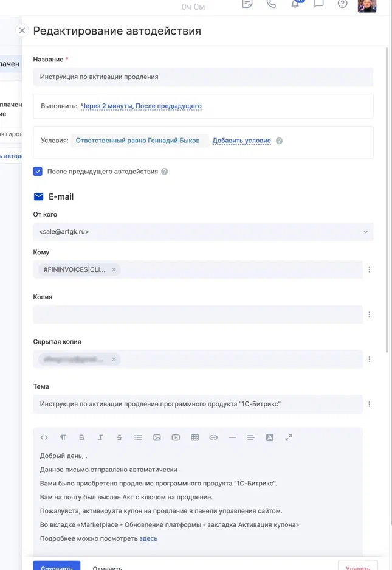
Task: Open paragraph format tool
Action: tap(63, 437)
